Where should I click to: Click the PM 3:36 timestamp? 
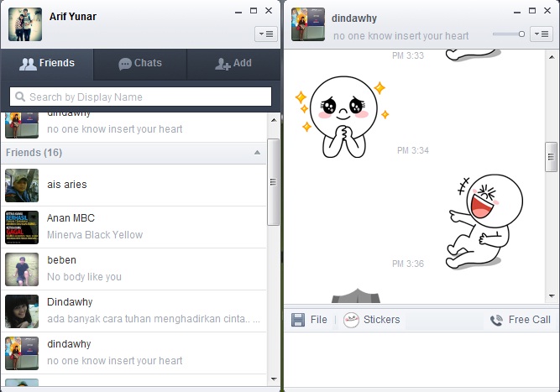coord(408,264)
